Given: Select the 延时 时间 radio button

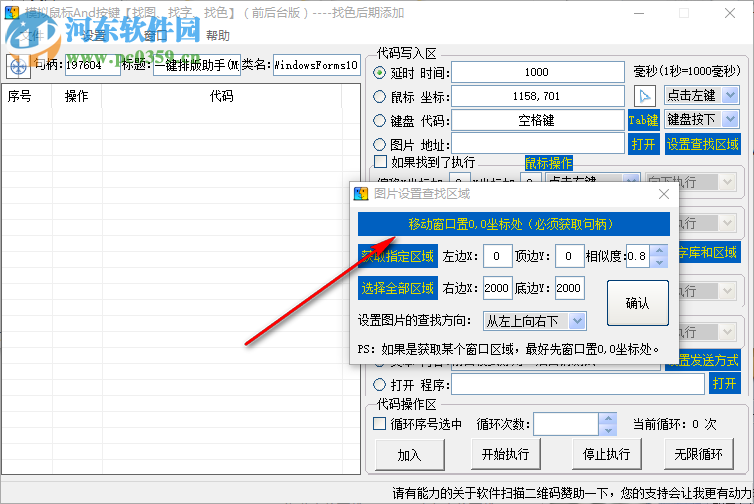Looking at the screenshot, I should 379,73.
